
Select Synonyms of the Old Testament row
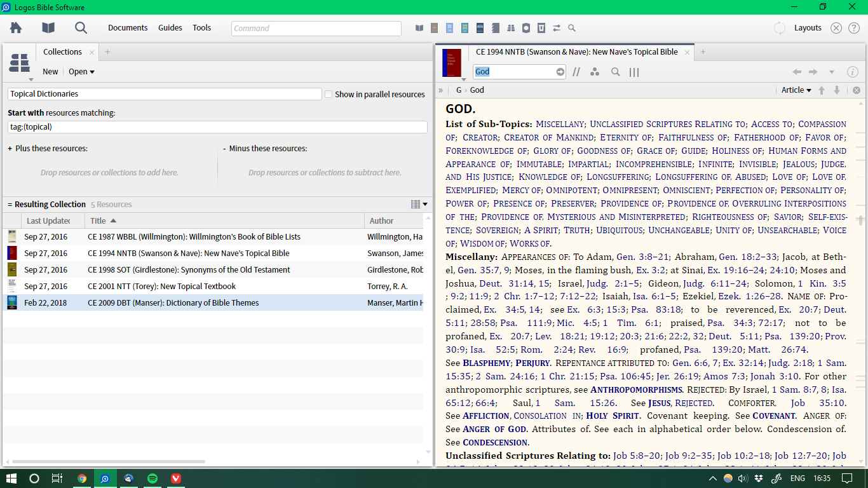[213, 269]
